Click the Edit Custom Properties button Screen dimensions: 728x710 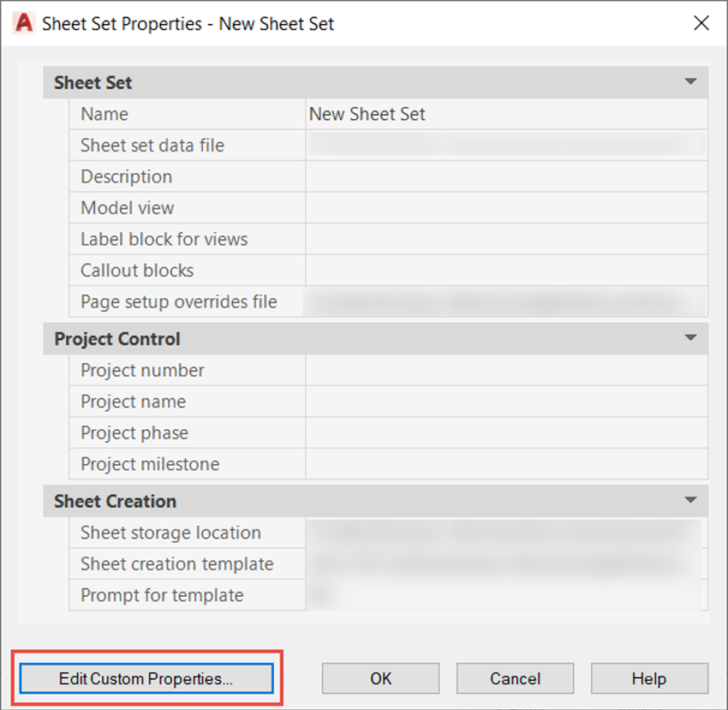click(146, 679)
